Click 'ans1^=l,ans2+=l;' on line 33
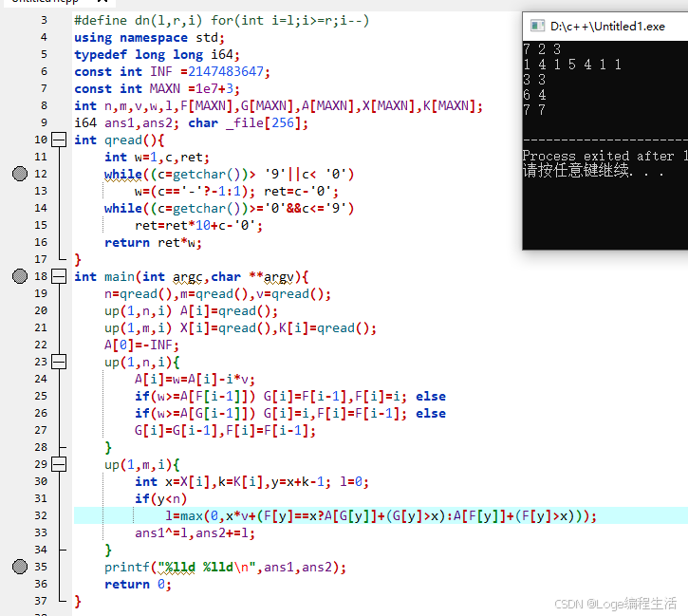688x616 pixels. (195, 533)
